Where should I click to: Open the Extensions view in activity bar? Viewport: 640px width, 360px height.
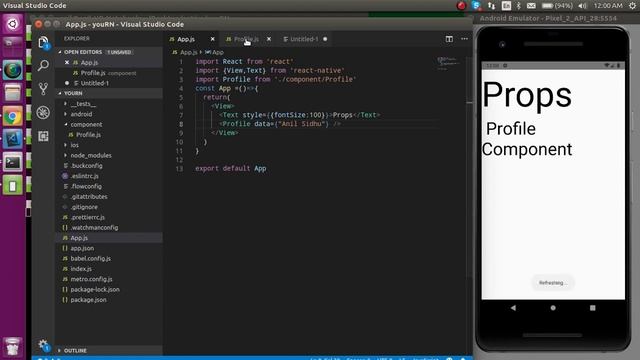coord(43,136)
